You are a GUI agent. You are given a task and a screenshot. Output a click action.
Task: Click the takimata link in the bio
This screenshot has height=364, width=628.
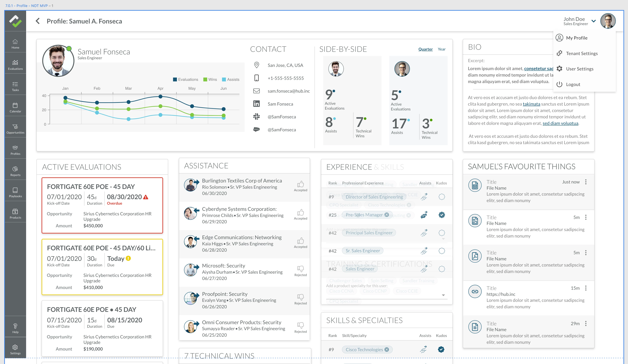[531, 104]
